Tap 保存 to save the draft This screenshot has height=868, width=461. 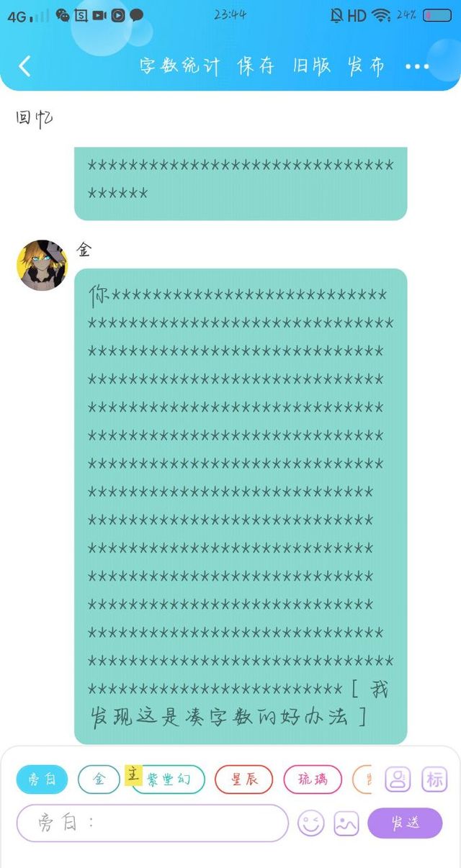(x=256, y=66)
